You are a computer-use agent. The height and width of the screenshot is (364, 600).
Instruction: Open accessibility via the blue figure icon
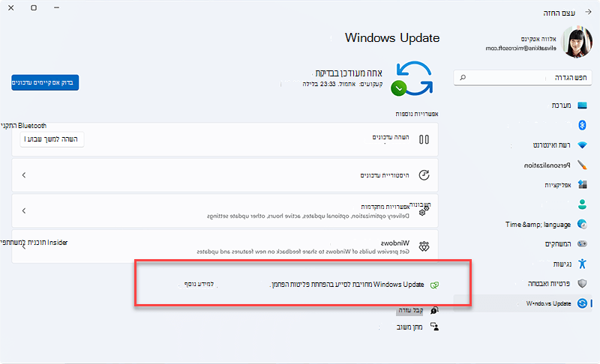pyautogui.click(x=582, y=264)
